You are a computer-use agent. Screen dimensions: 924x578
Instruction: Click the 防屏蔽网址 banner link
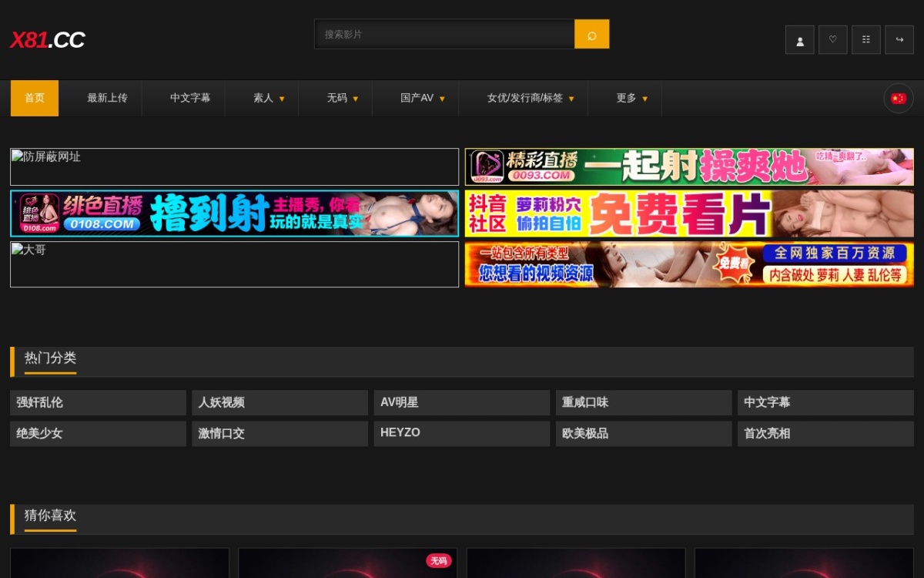coord(234,166)
